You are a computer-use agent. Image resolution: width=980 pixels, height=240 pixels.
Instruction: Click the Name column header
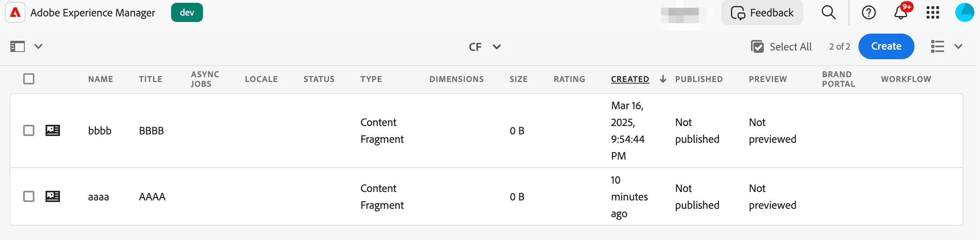point(101,79)
